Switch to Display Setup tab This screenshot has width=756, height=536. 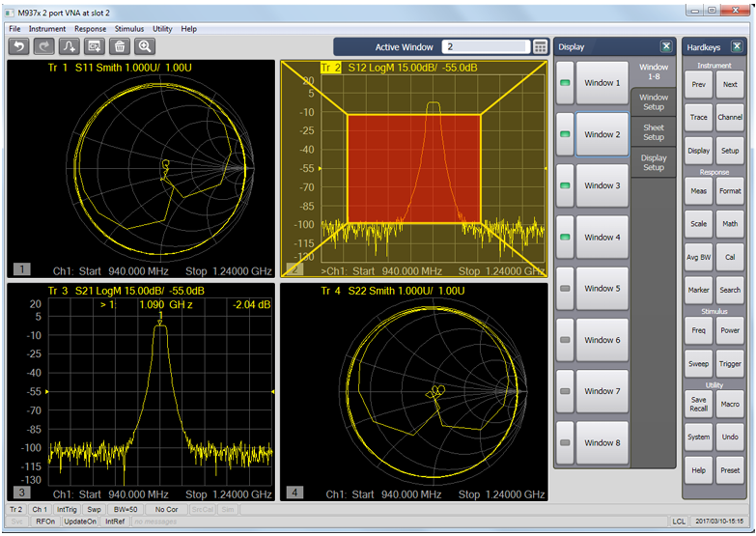pyautogui.click(x=654, y=162)
